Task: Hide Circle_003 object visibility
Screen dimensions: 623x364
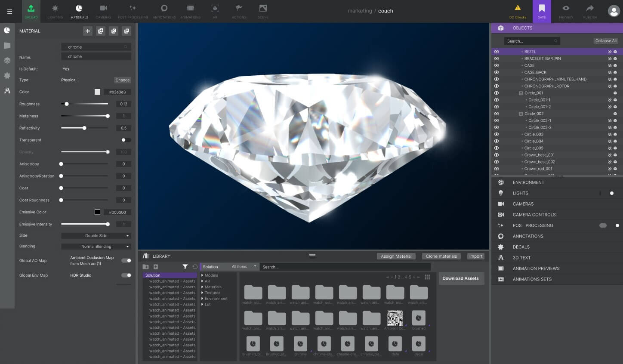Action: [x=496, y=134]
